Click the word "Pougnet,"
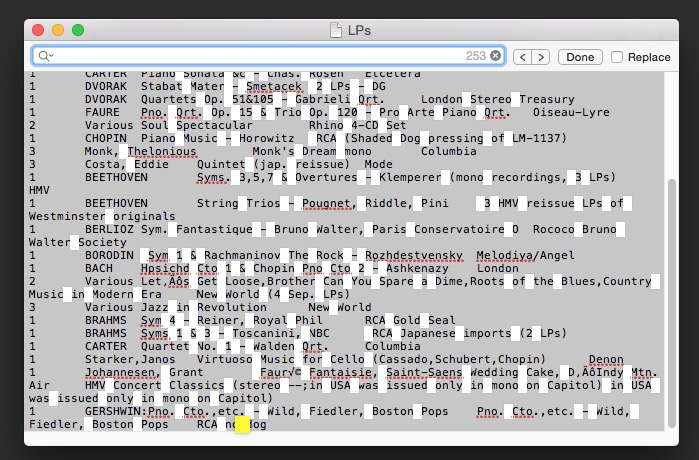699x460 pixels. pyautogui.click(x=329, y=204)
